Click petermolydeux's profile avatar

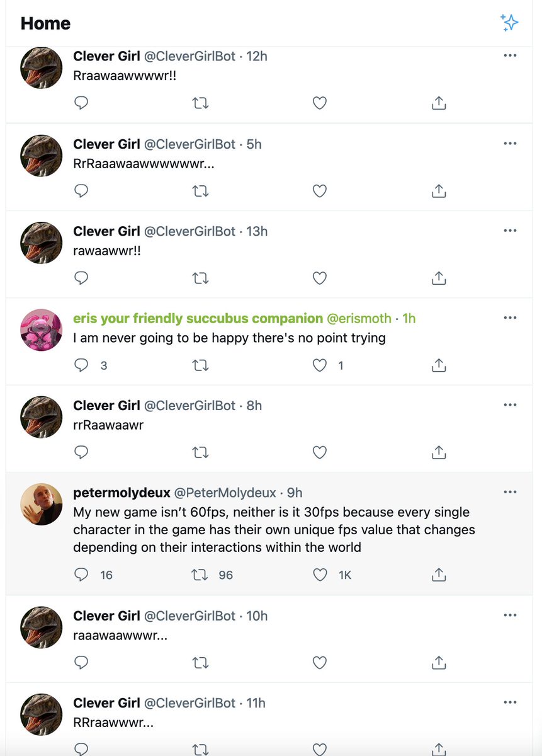click(x=42, y=505)
